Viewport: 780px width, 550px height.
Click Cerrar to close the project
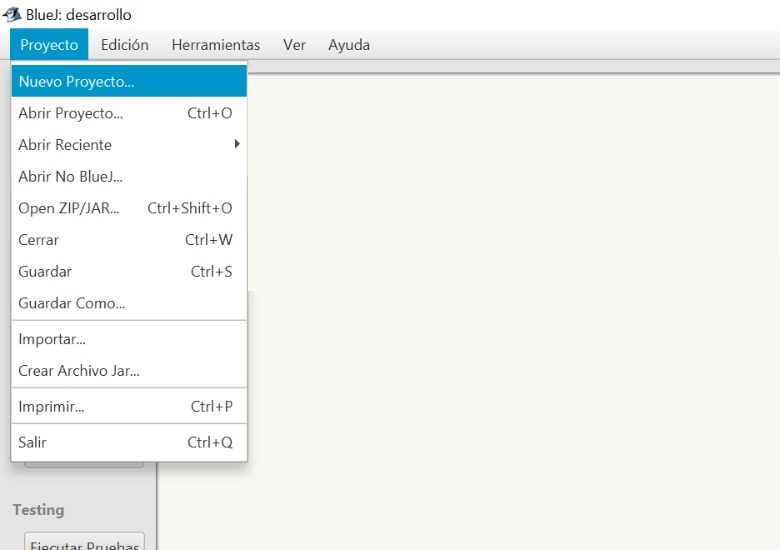(x=39, y=240)
